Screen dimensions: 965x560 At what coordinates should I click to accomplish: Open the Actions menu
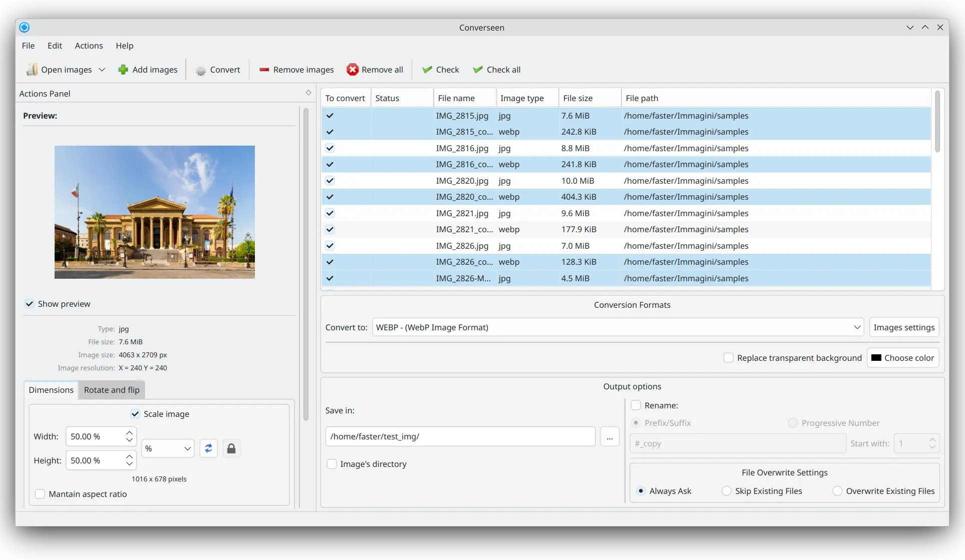[89, 46]
